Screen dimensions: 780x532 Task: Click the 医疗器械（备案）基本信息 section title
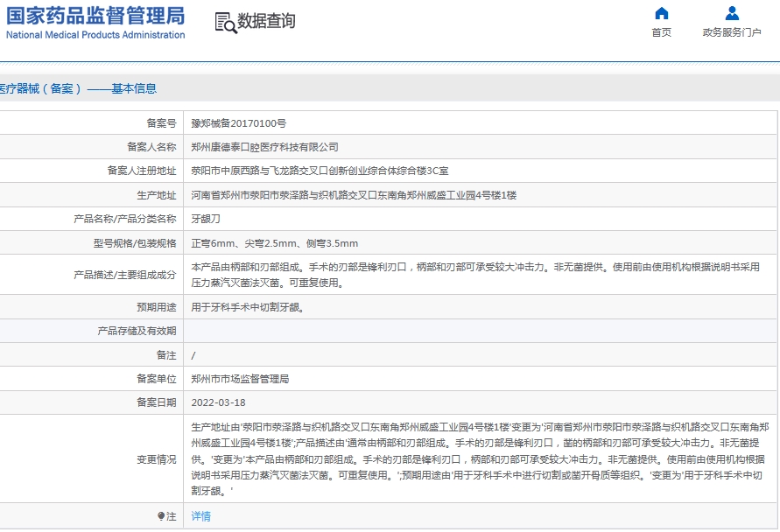78,88
